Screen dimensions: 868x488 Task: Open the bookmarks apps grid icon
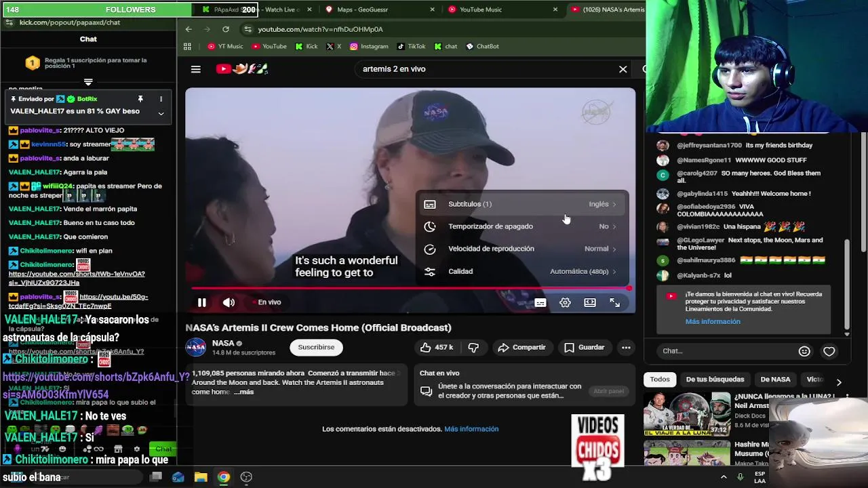tap(187, 47)
